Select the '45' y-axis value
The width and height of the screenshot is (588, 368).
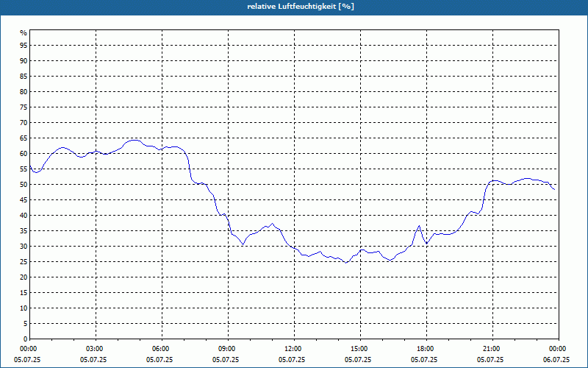click(x=24, y=200)
